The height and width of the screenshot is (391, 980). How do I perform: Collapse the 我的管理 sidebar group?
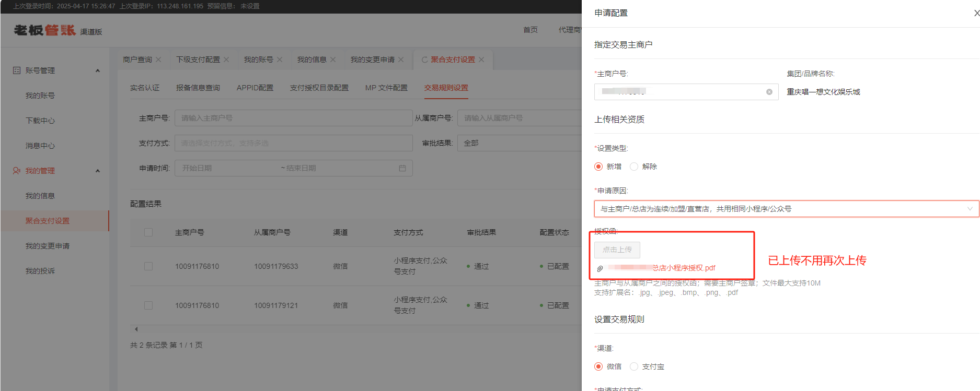click(98, 171)
